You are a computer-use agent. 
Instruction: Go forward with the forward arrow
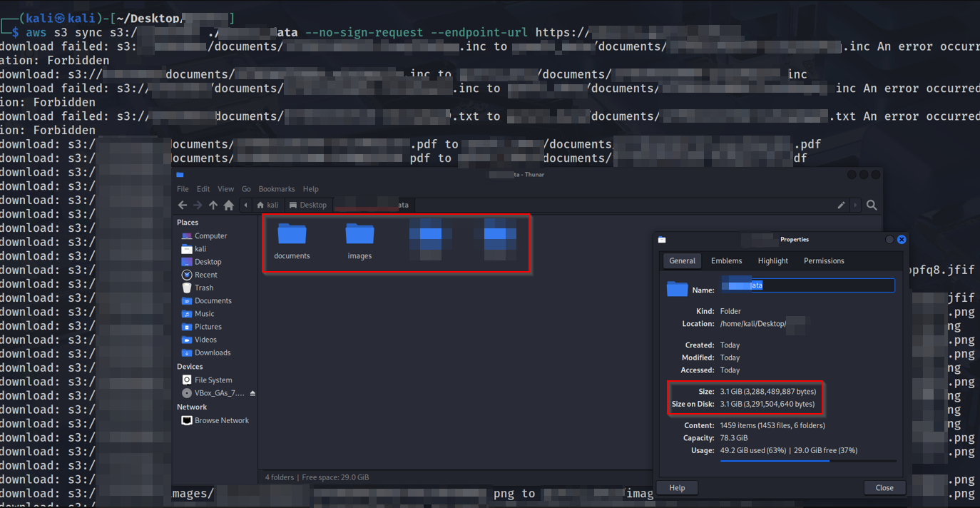click(x=198, y=205)
